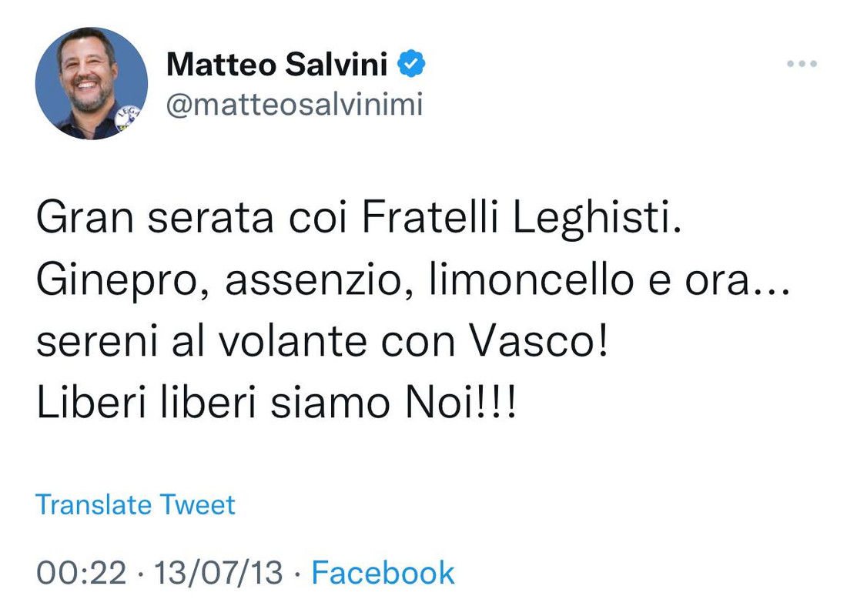This screenshot has width=857, height=616.
Task: Click the word 'Vasco!' in the tweet
Action: tap(538, 342)
